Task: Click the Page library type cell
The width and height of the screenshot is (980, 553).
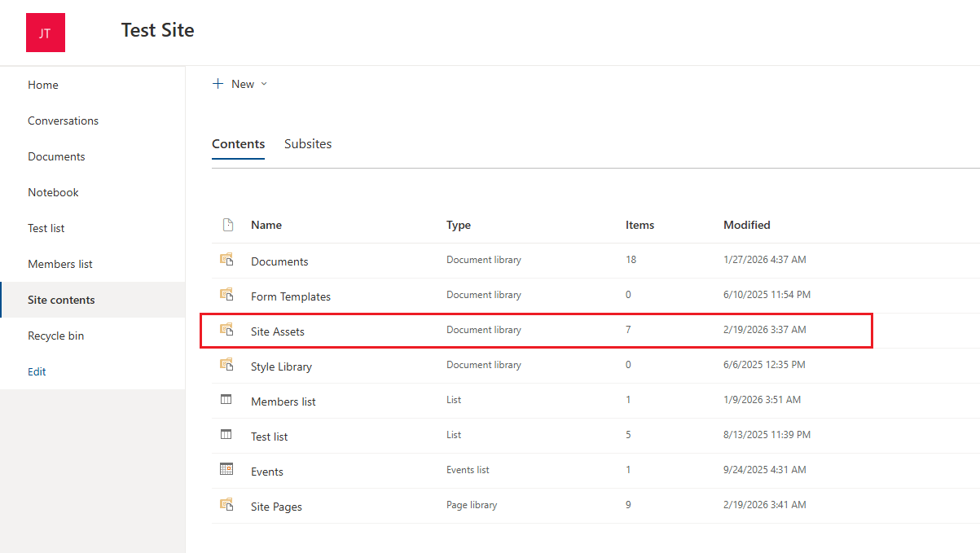Action: click(472, 505)
